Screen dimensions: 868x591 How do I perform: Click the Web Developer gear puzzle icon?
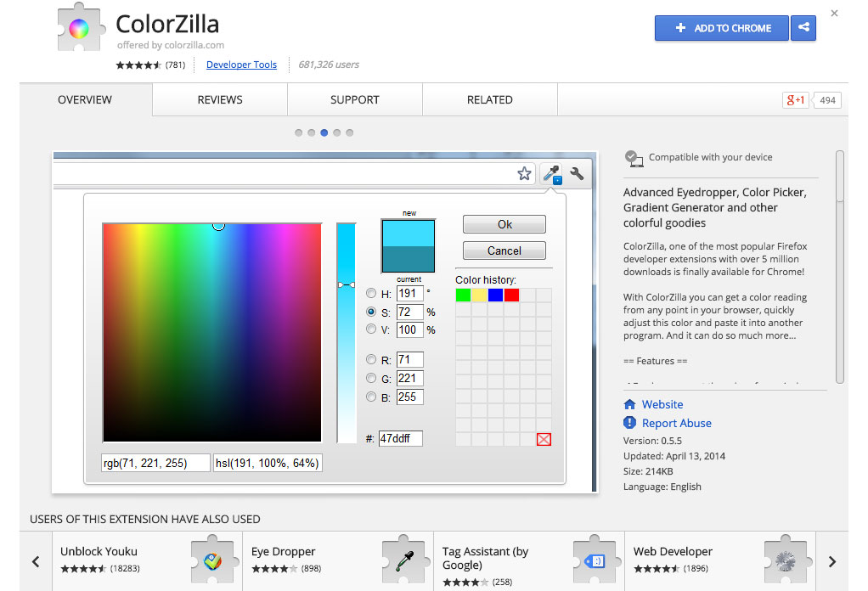[786, 560]
